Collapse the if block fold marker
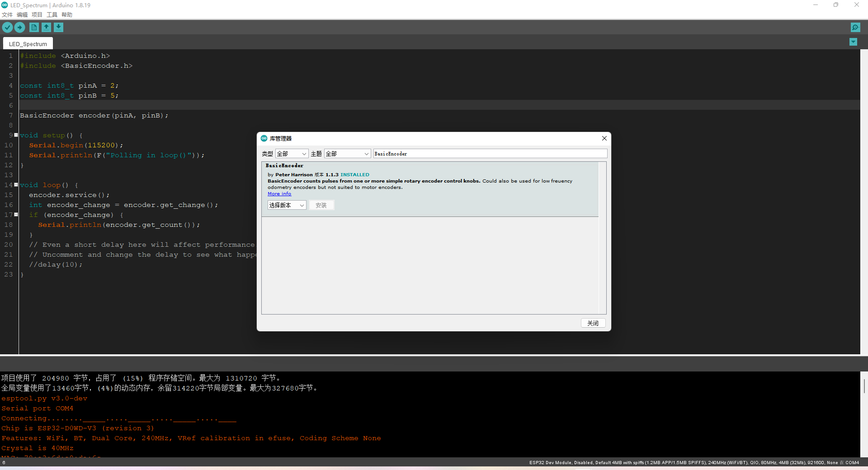This screenshot has height=470, width=868. coord(16,214)
